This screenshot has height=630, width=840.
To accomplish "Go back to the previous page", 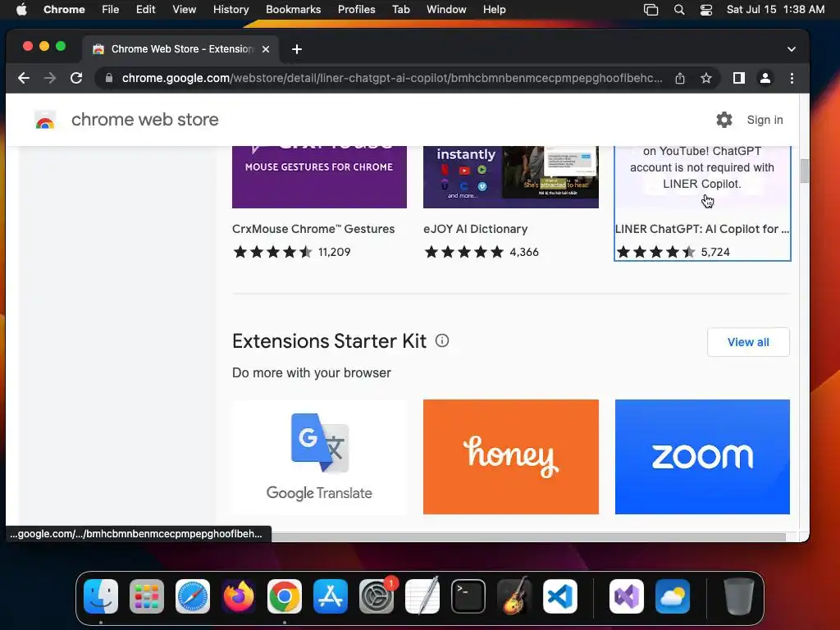I will point(24,78).
